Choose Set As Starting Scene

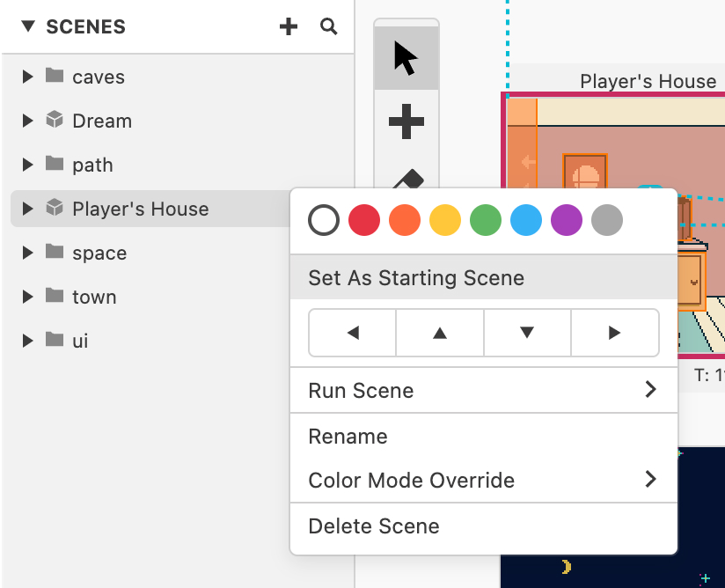(416, 278)
